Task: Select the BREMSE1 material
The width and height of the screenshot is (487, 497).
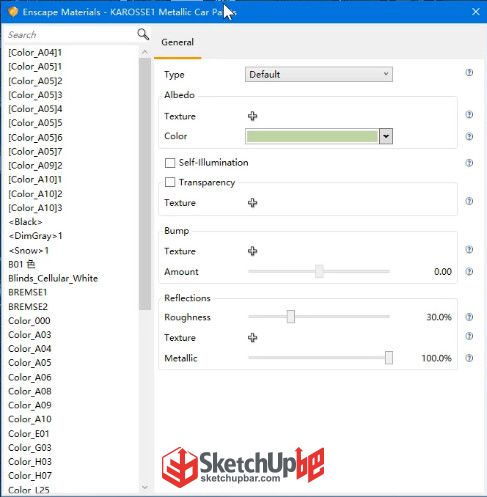Action: coord(28,292)
